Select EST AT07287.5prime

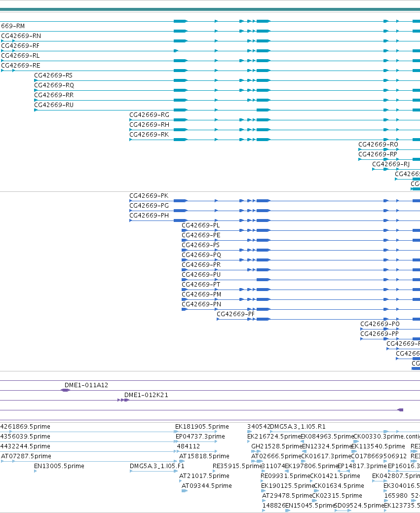pyautogui.click(x=26, y=456)
